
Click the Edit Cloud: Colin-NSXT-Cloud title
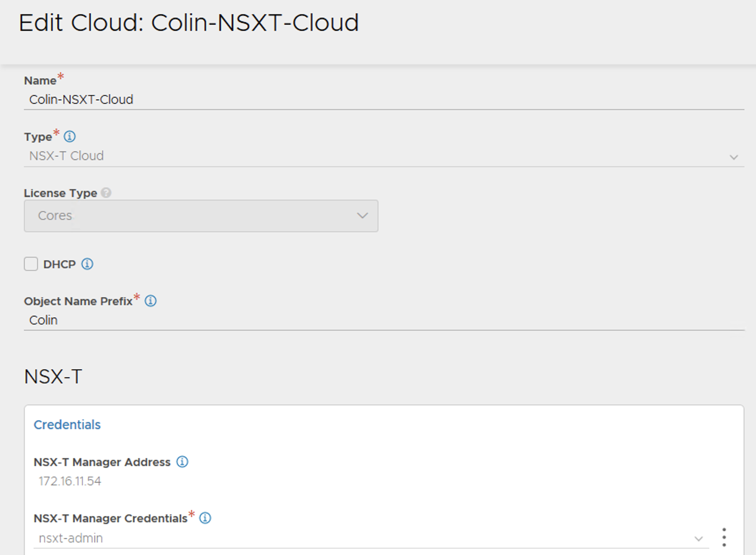point(189,23)
